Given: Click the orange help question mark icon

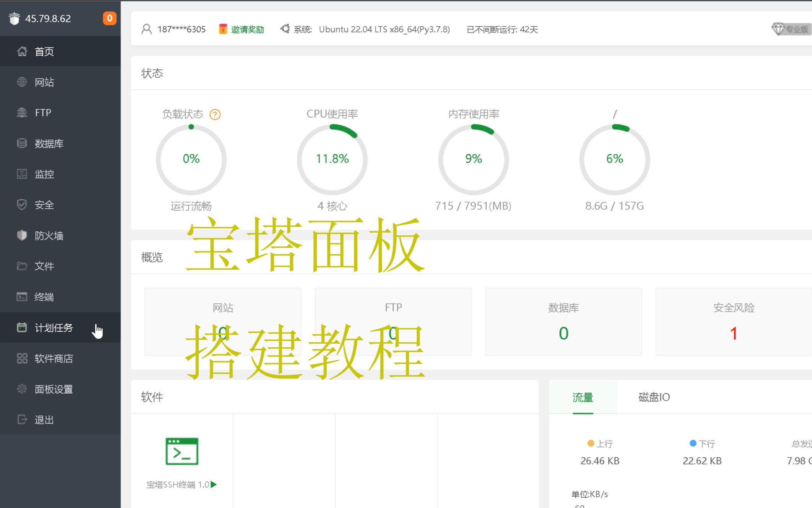Looking at the screenshot, I should tap(215, 115).
